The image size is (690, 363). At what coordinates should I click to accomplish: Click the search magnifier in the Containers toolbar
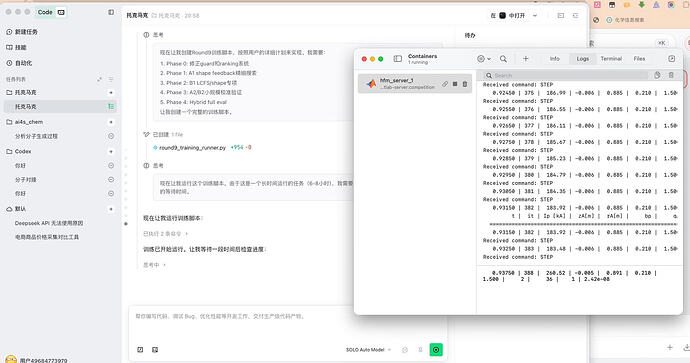click(x=503, y=59)
